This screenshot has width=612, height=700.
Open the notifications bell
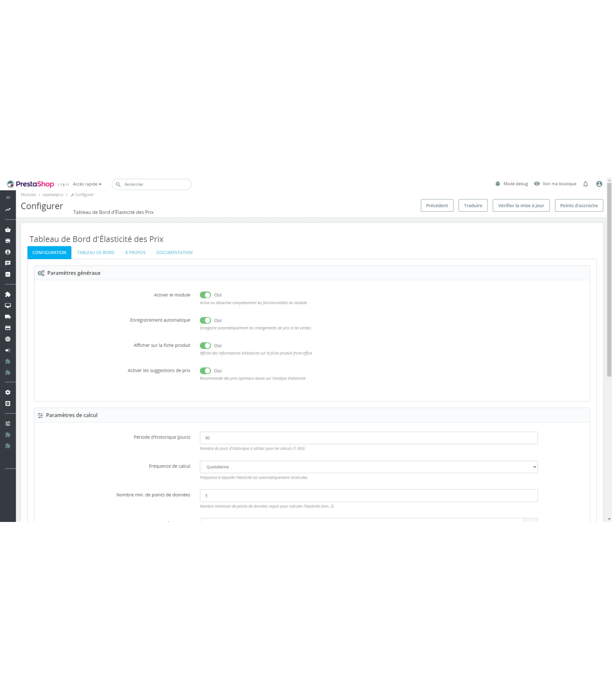[585, 184]
